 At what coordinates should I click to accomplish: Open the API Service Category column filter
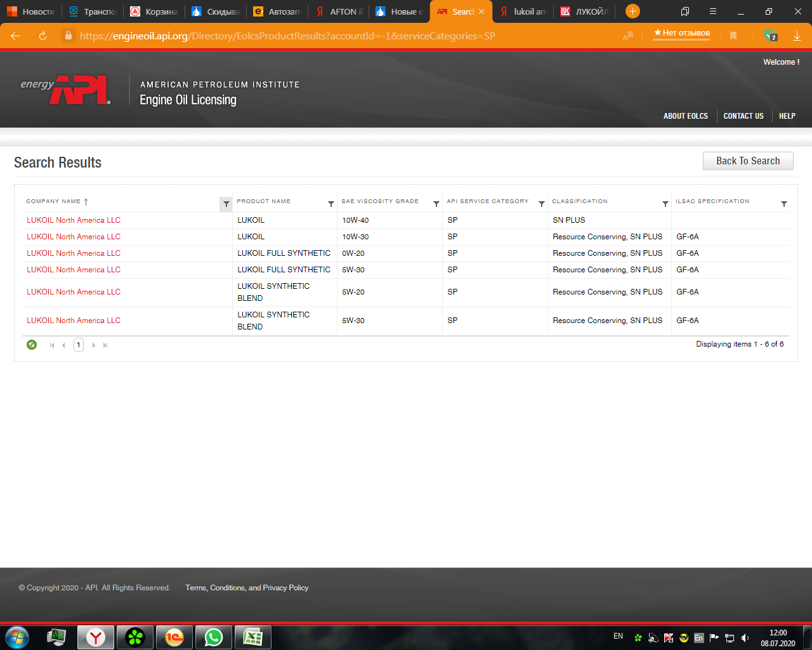coord(542,204)
